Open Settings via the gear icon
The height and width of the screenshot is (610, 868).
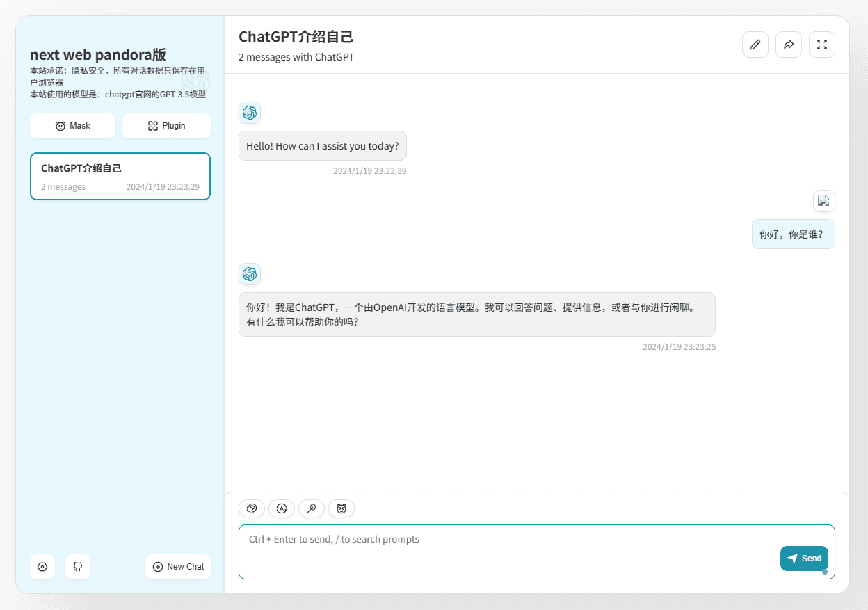[42, 567]
